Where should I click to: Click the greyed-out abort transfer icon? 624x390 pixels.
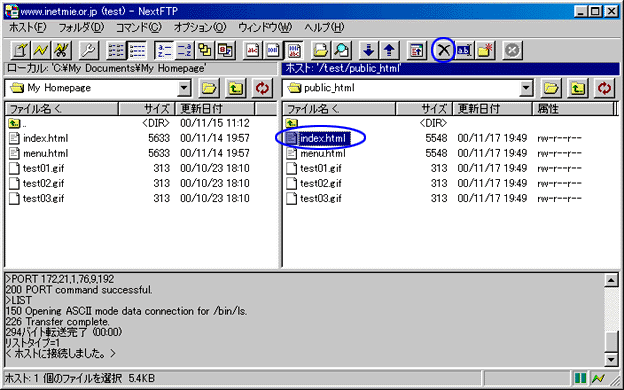pos(512,50)
